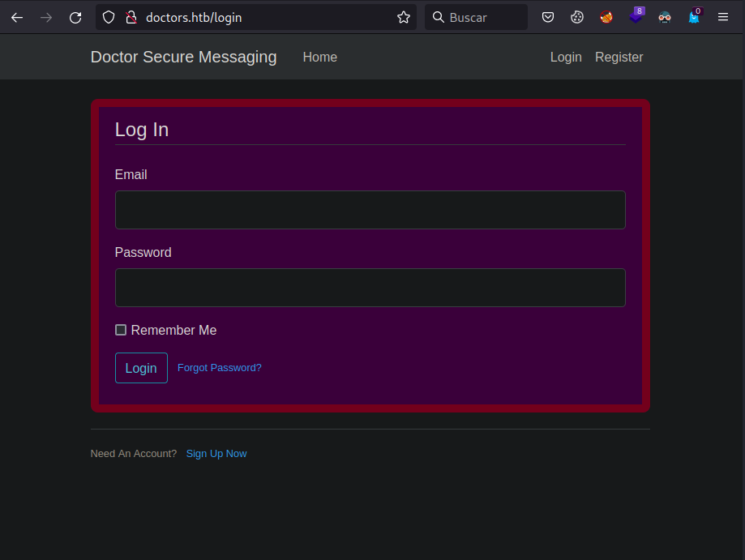Click the FoxyProxy extension icon
The width and height of the screenshot is (745, 560).
pyautogui.click(x=606, y=17)
